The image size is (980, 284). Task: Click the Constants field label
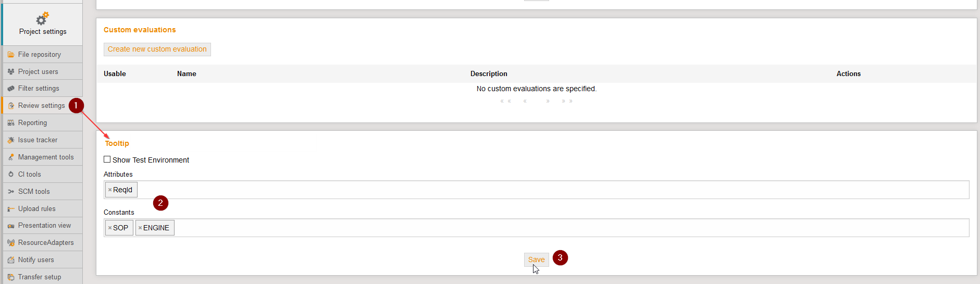(x=119, y=213)
